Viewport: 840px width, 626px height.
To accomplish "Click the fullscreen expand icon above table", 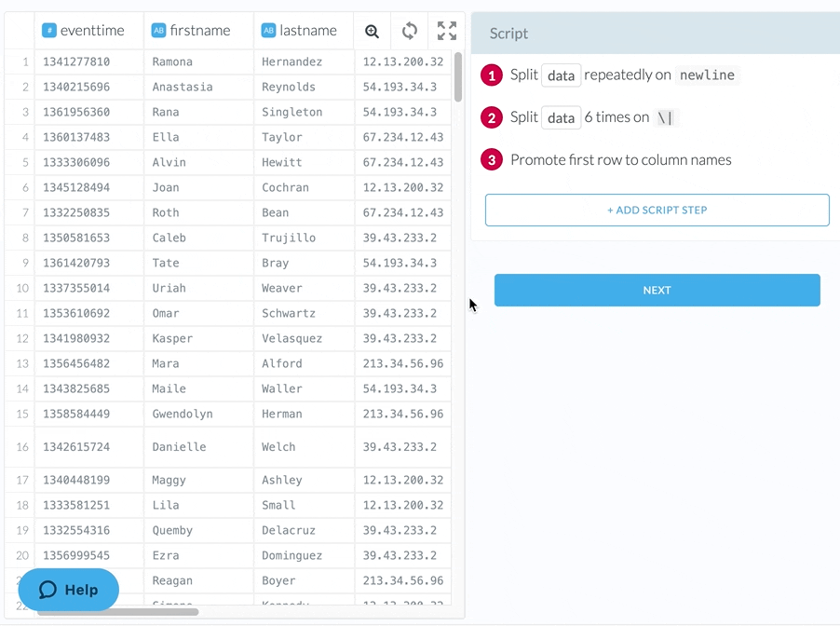I will (x=447, y=31).
